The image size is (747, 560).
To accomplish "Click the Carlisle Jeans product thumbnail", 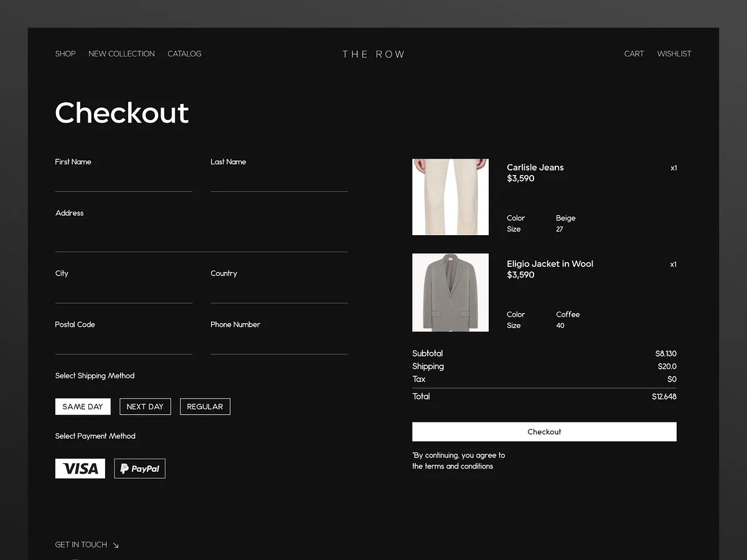I will pos(450,197).
